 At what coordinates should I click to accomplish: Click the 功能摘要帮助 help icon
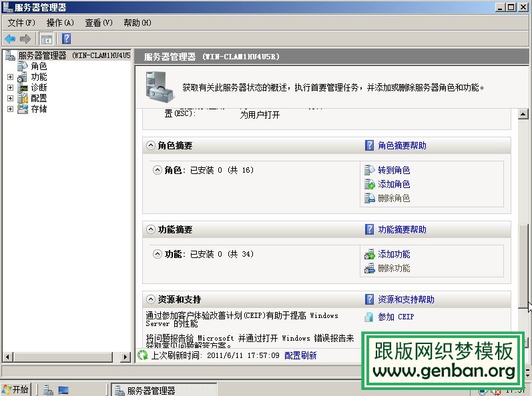point(370,229)
